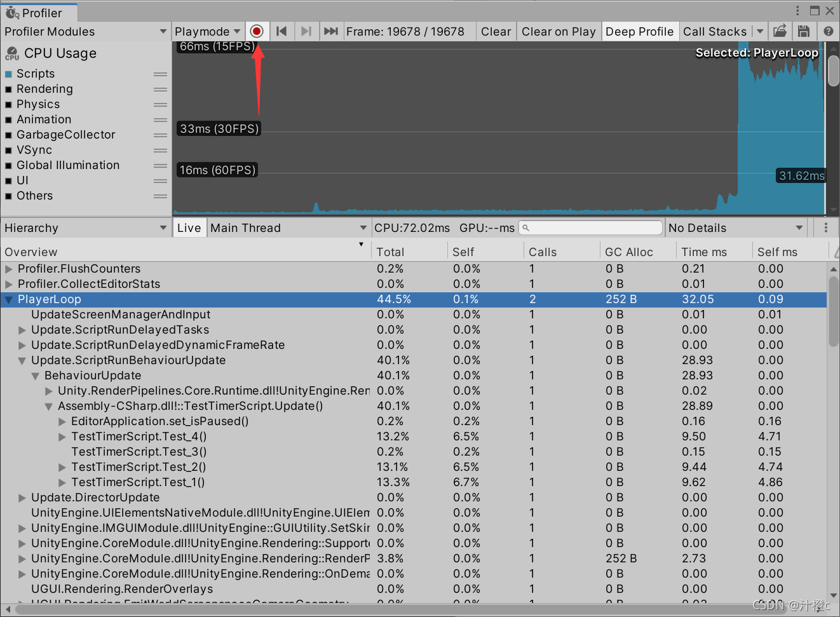Click reorder handle next to Others
Image resolution: width=840 pixels, height=617 pixels.
click(160, 196)
